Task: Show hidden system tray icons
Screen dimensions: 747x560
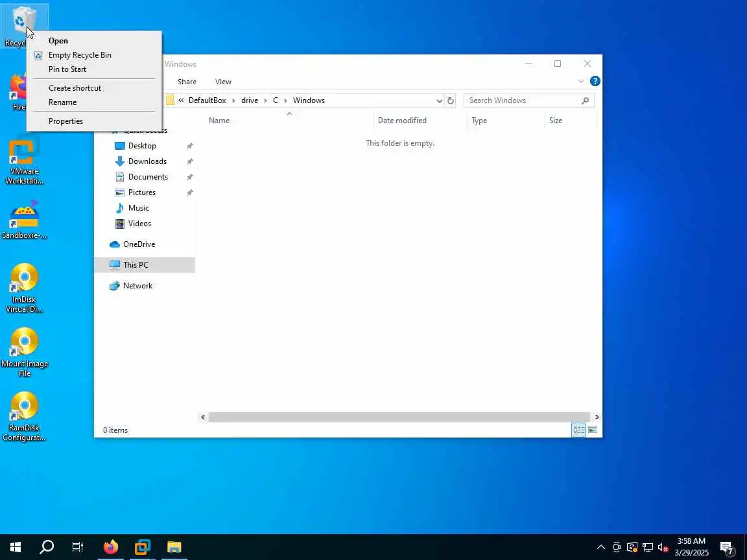Action: tap(600, 547)
